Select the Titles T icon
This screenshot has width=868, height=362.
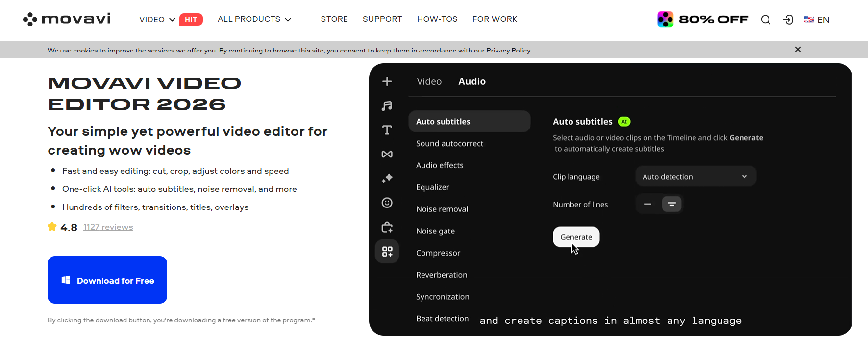(x=387, y=130)
